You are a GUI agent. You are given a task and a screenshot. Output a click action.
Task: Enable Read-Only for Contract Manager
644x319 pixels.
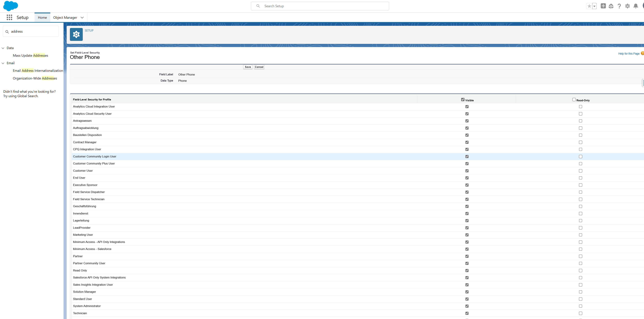click(x=580, y=142)
